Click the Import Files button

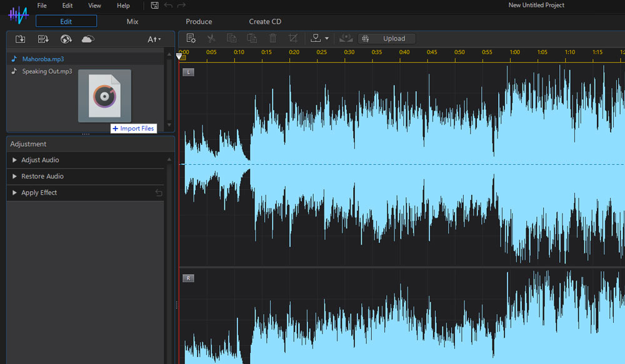134,128
